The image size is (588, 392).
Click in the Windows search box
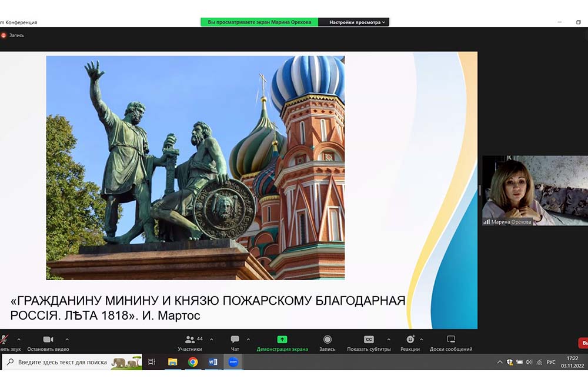coord(62,362)
